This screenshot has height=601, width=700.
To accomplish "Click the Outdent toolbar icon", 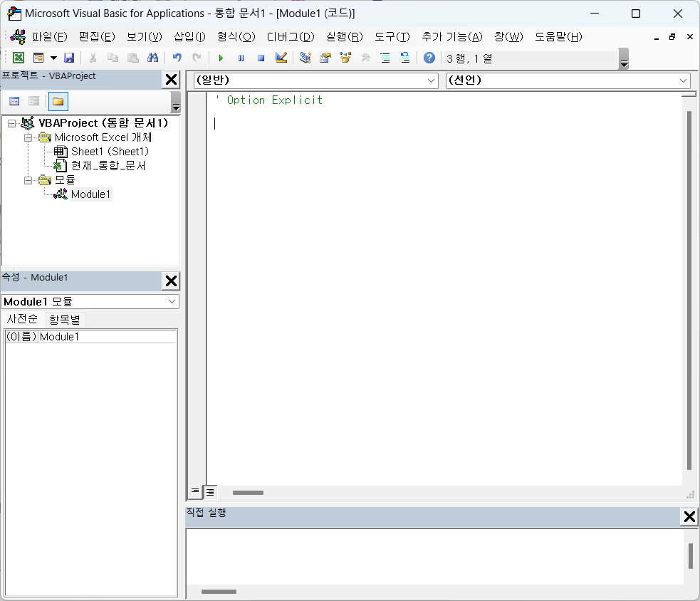I will (405, 58).
